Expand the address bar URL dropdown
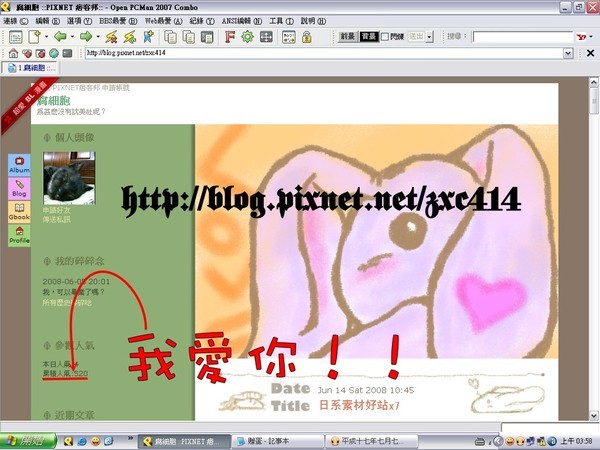This screenshot has width=600, height=450. (x=569, y=53)
